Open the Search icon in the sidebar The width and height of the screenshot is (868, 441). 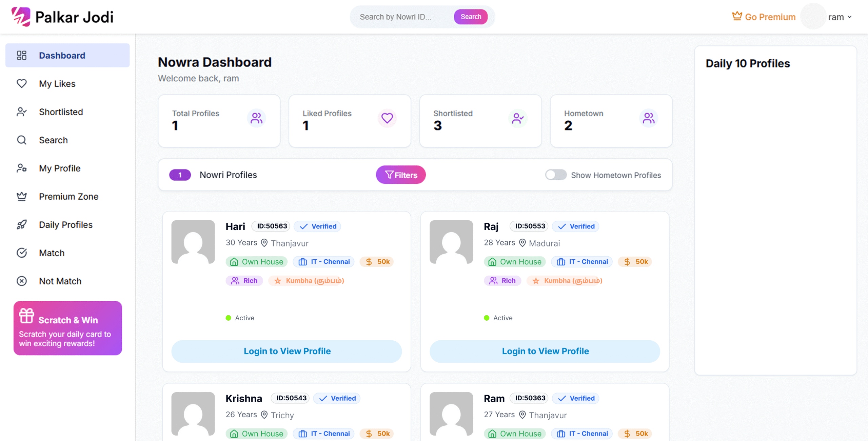[x=22, y=140]
